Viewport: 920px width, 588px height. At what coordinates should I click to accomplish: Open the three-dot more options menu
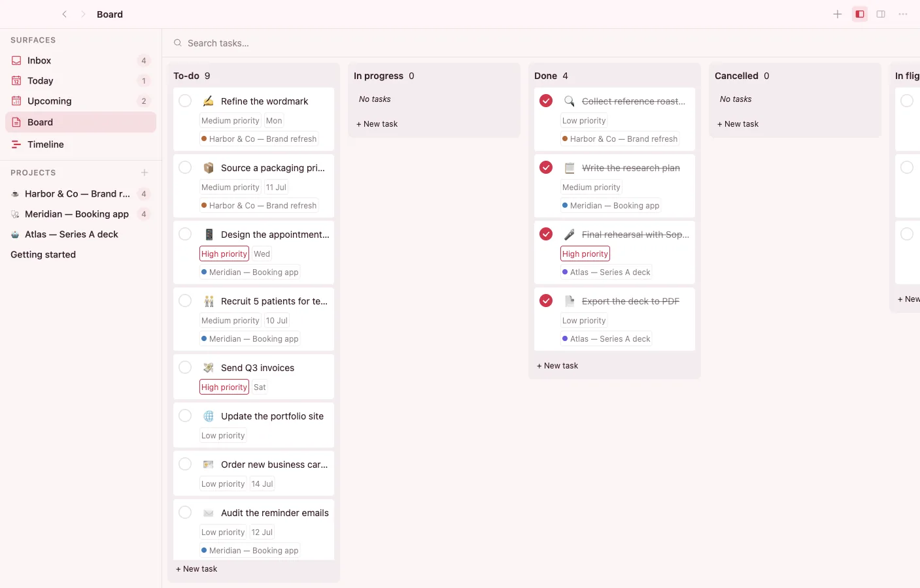pyautogui.click(x=903, y=14)
